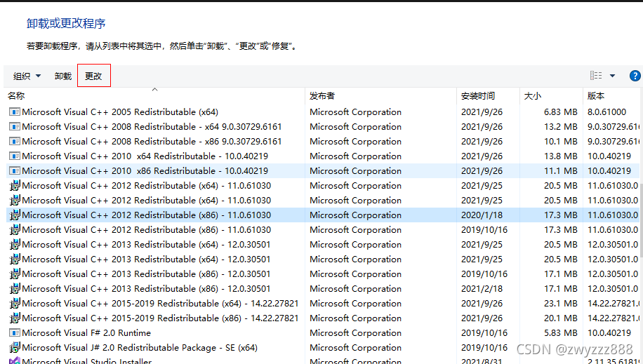
Task: Click the icon of Visual C++ 2010 x86 row
Action: [x=15, y=171]
